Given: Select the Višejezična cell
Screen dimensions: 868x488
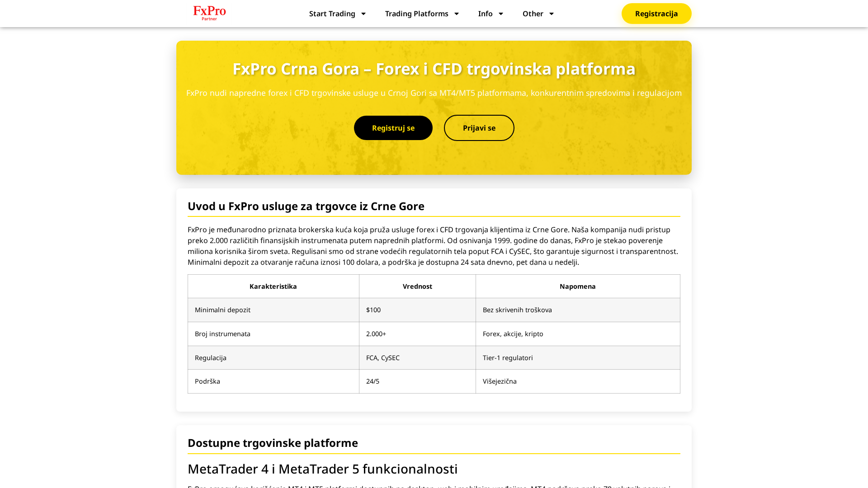Looking at the screenshot, I should point(578,381).
